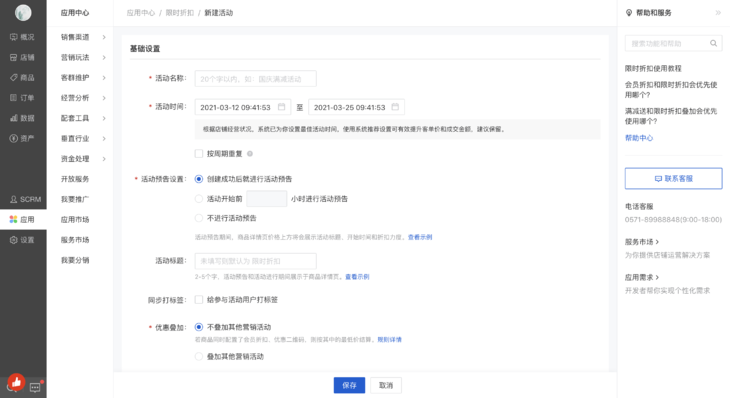Open 应用需求 link in help panel
This screenshot has height=398, width=730.
(642, 277)
